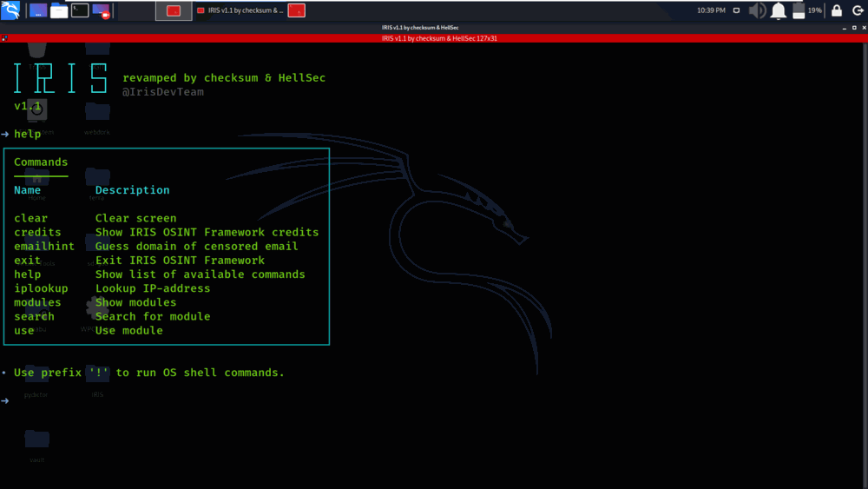The width and height of the screenshot is (868, 489).
Task: Click the large IRIS ASCII logo
Action: click(x=61, y=78)
